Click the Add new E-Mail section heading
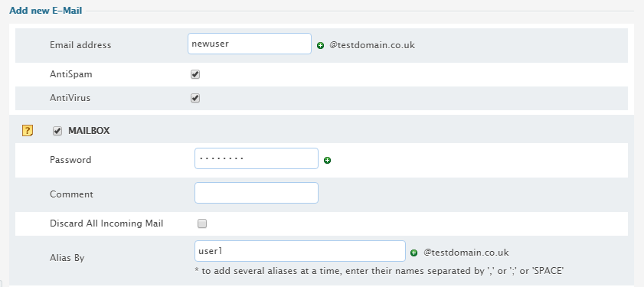 (x=46, y=11)
